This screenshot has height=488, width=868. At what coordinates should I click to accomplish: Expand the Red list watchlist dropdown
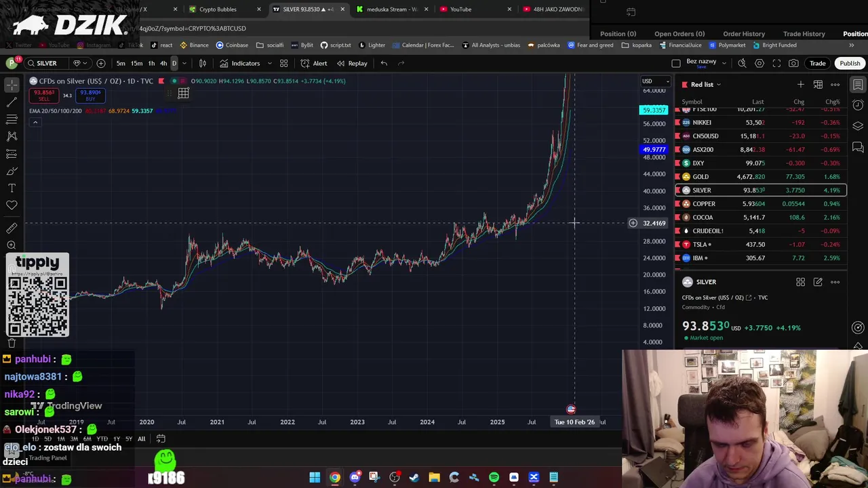point(718,85)
